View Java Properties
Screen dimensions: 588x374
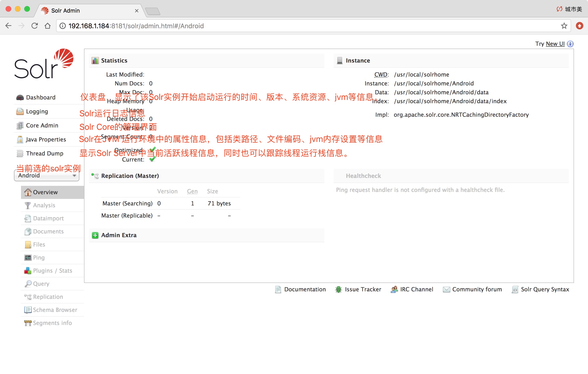46,139
